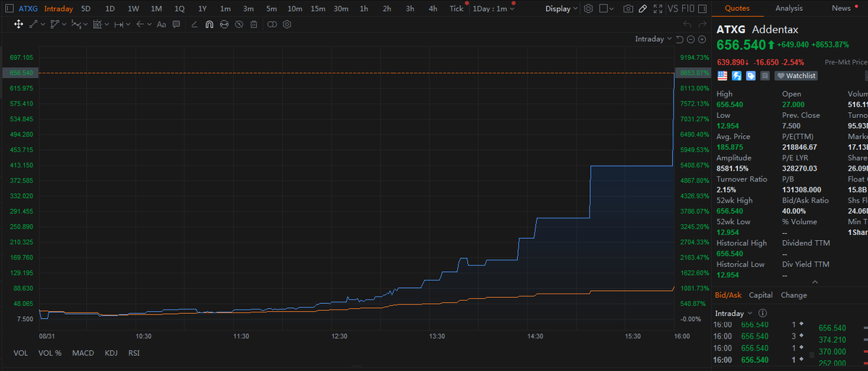This screenshot has width=868, height=371.
Task: Toggle the magnet snap mode
Action: point(209,24)
